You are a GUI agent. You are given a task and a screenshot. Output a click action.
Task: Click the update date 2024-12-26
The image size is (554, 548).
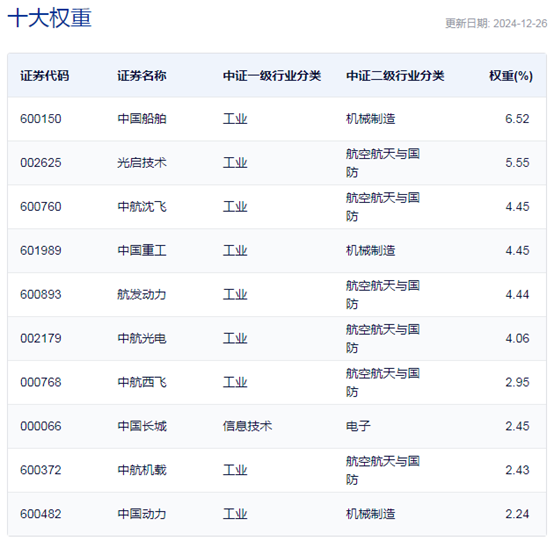[520, 23]
